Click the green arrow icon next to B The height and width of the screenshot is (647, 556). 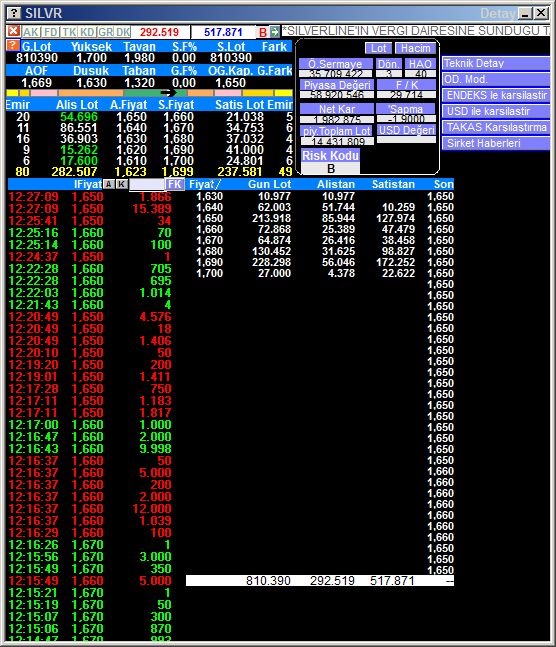click(x=274, y=32)
